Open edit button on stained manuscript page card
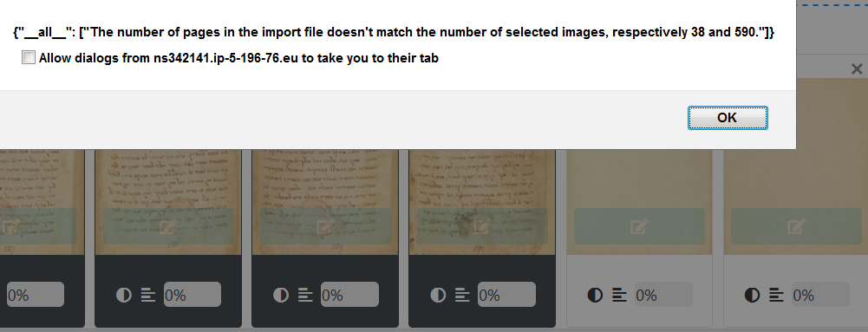 (482, 226)
